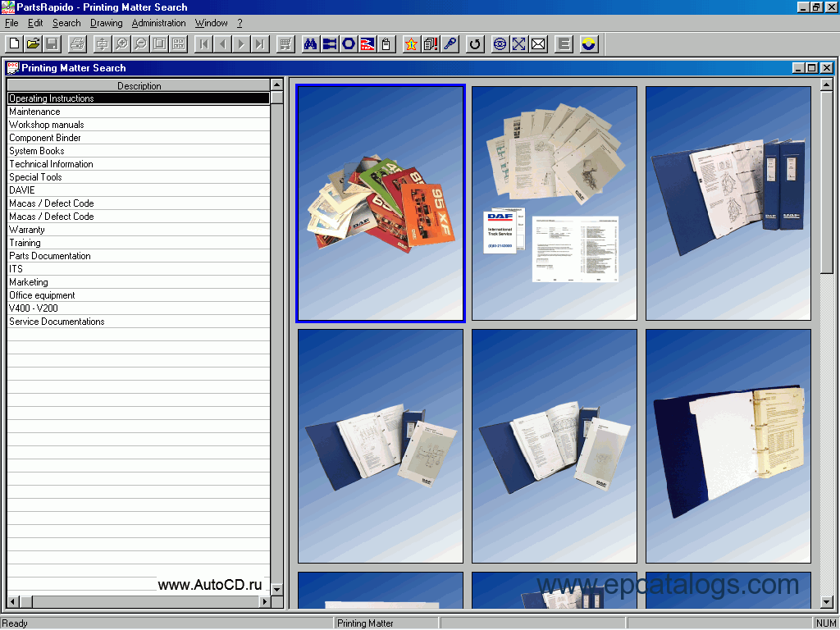Click the Zoom In magnifier icon
The width and height of the screenshot is (840, 630).
[121, 44]
